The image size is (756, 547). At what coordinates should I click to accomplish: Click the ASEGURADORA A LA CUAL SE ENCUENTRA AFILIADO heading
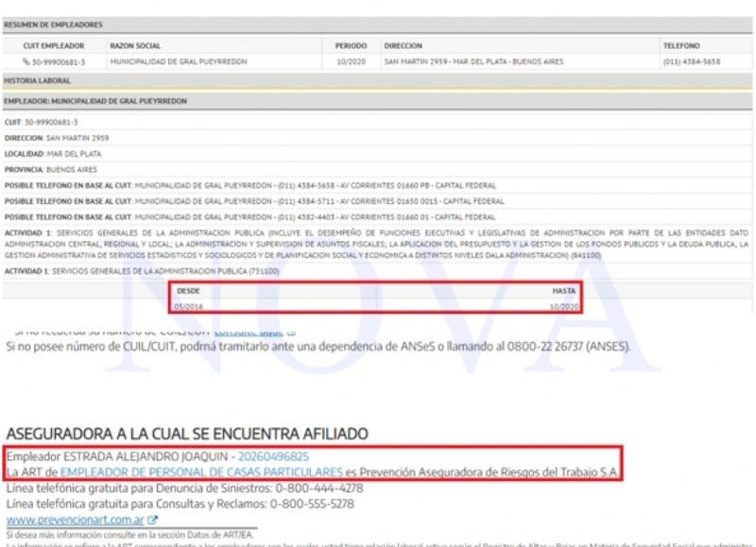click(x=187, y=434)
